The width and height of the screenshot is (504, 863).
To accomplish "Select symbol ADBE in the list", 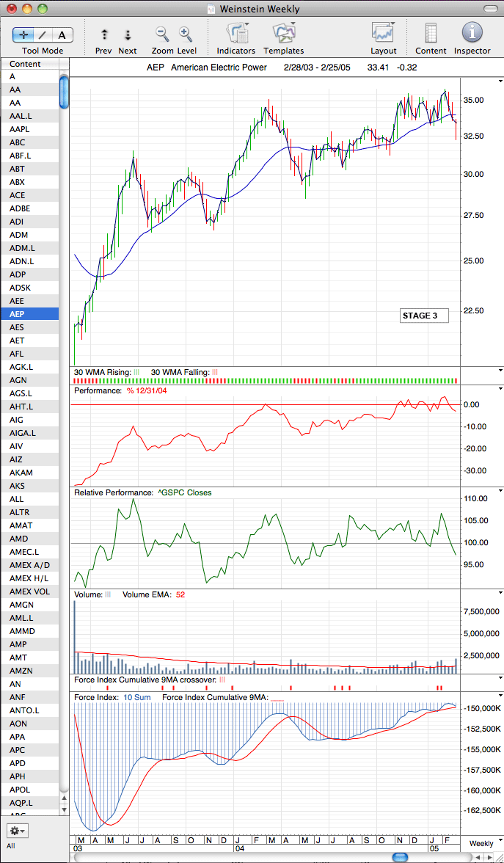I will coord(29,208).
